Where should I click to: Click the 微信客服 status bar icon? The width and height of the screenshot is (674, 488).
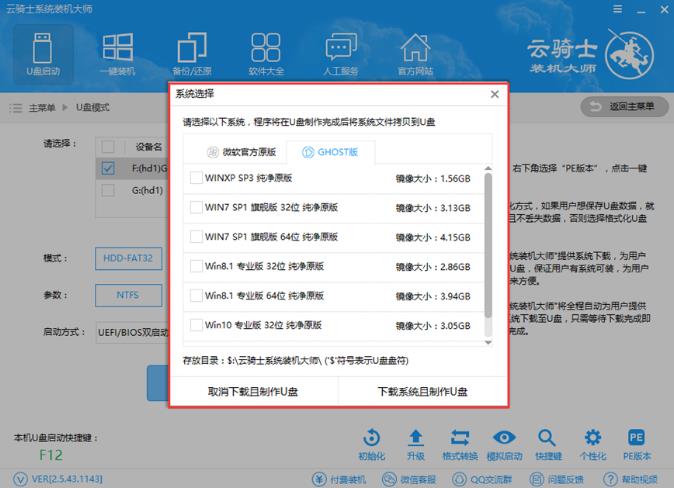pyautogui.click(x=389, y=479)
